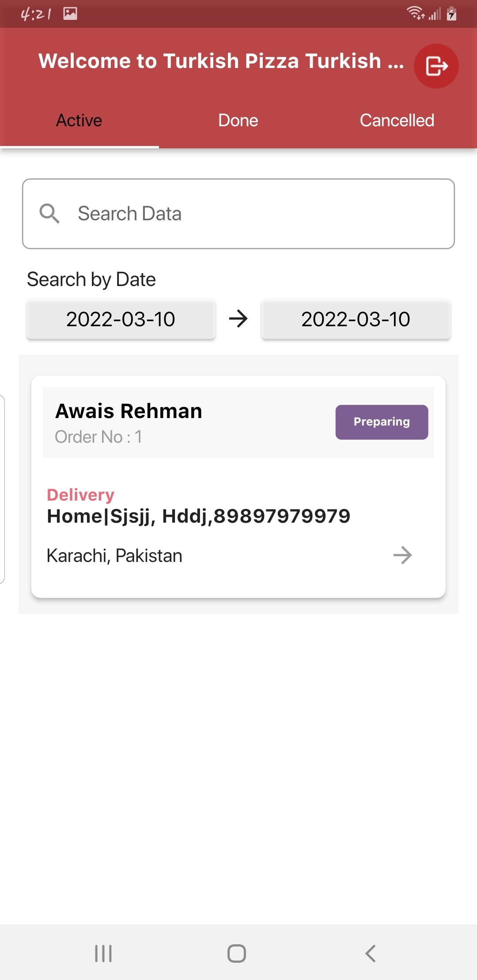The width and height of the screenshot is (477, 980).
Task: Tap the battery status icon
Action: 451,14
